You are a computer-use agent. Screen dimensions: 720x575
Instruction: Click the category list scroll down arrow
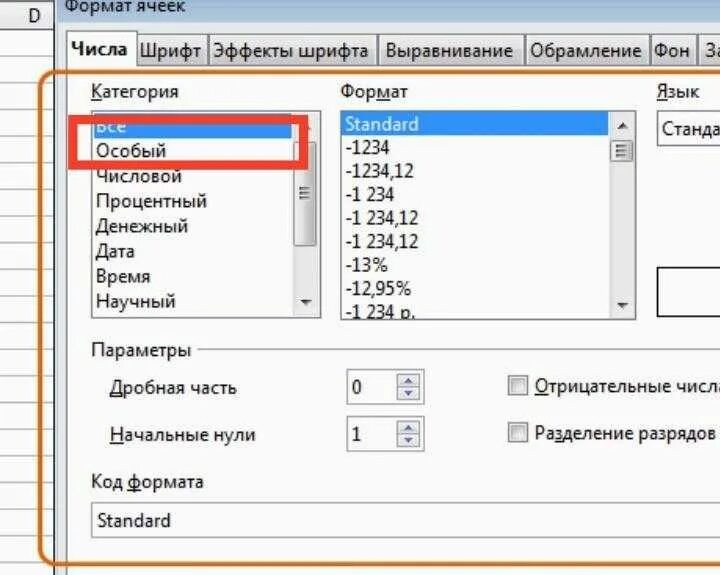[x=305, y=302]
